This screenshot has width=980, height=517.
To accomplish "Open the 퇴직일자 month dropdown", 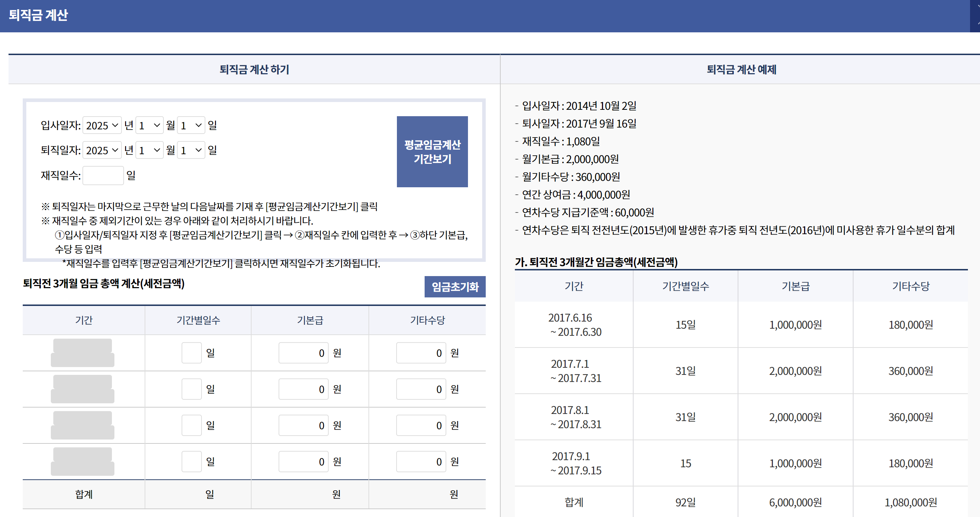I will click(150, 150).
